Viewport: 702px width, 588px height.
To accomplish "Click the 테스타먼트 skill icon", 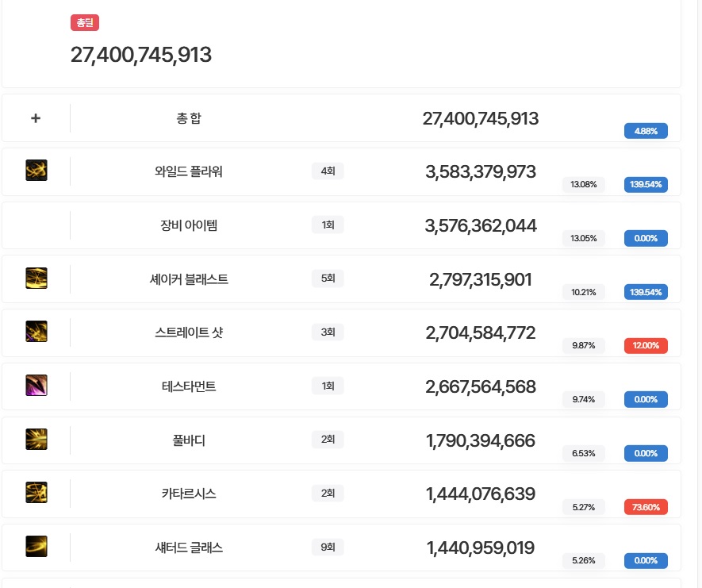I will point(36,386).
